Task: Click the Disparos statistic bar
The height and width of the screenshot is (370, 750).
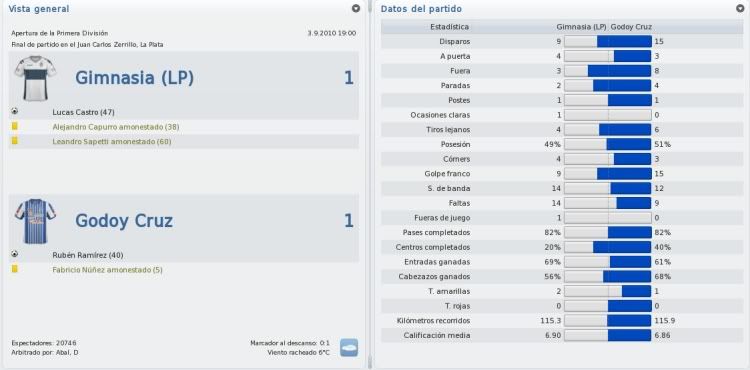Action: click(x=607, y=42)
